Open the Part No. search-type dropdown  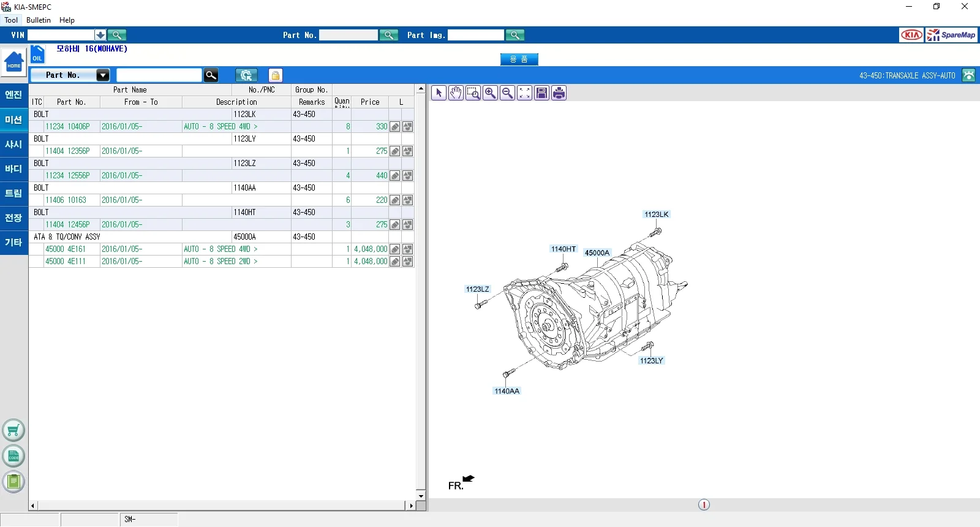coord(103,75)
